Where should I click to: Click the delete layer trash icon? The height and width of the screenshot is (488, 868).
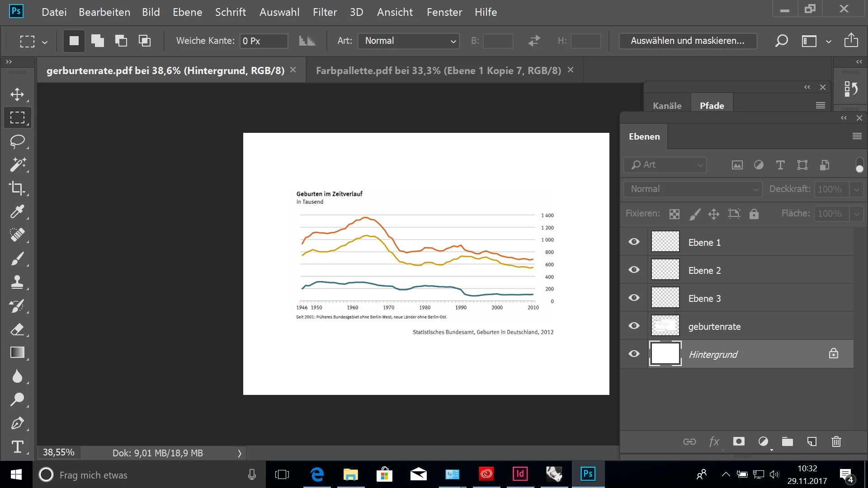click(836, 441)
